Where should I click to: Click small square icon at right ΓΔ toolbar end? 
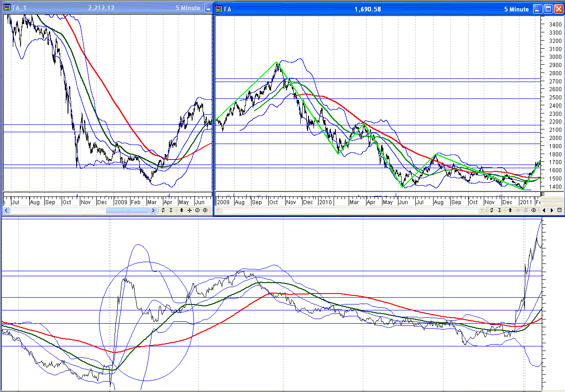560,210
